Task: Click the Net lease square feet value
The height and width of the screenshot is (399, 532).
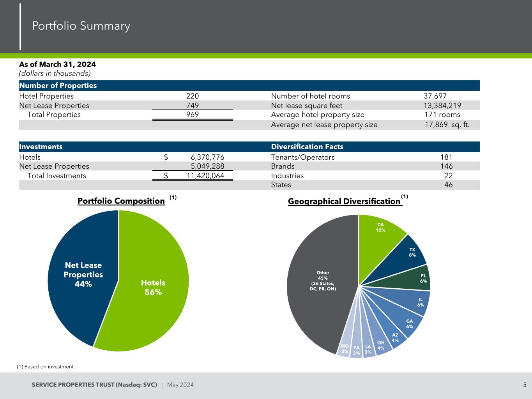Action: pos(442,106)
